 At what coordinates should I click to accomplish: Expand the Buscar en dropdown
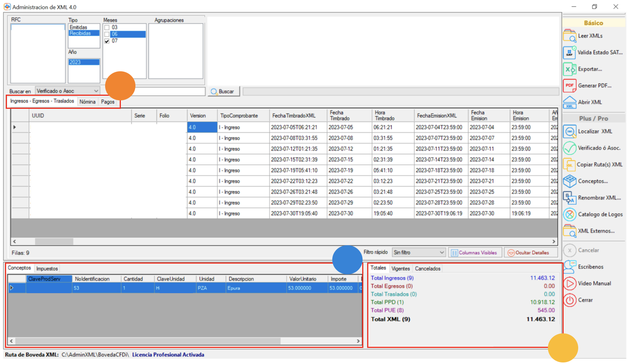(x=96, y=91)
